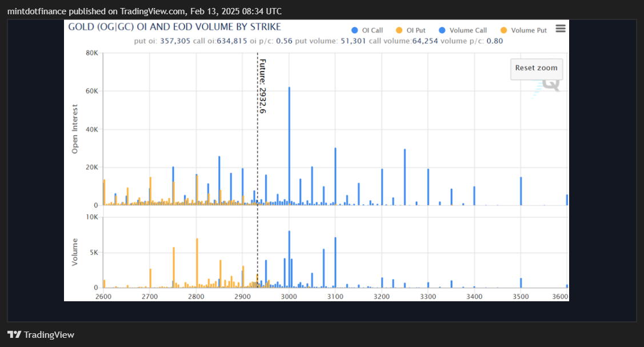644x347 pixels.
Task: Click the 5K volume axis label
Action: coord(94,253)
